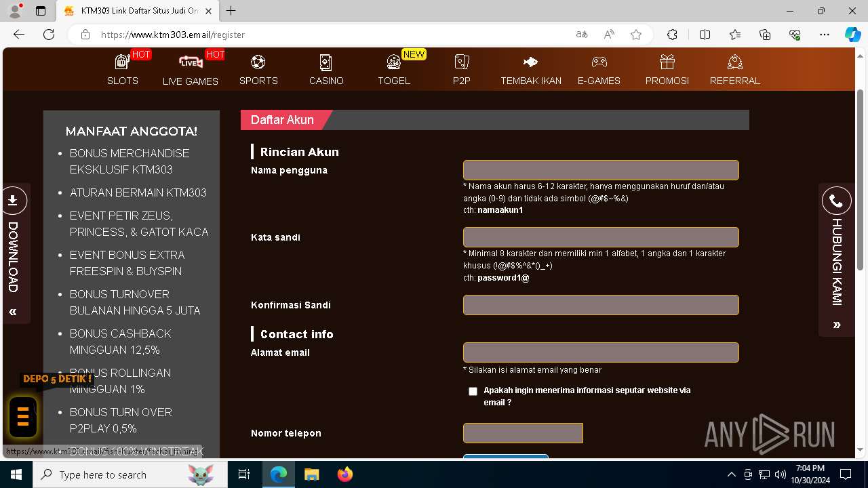Click the translate page icon
The height and width of the screenshot is (488, 868).
(582, 35)
